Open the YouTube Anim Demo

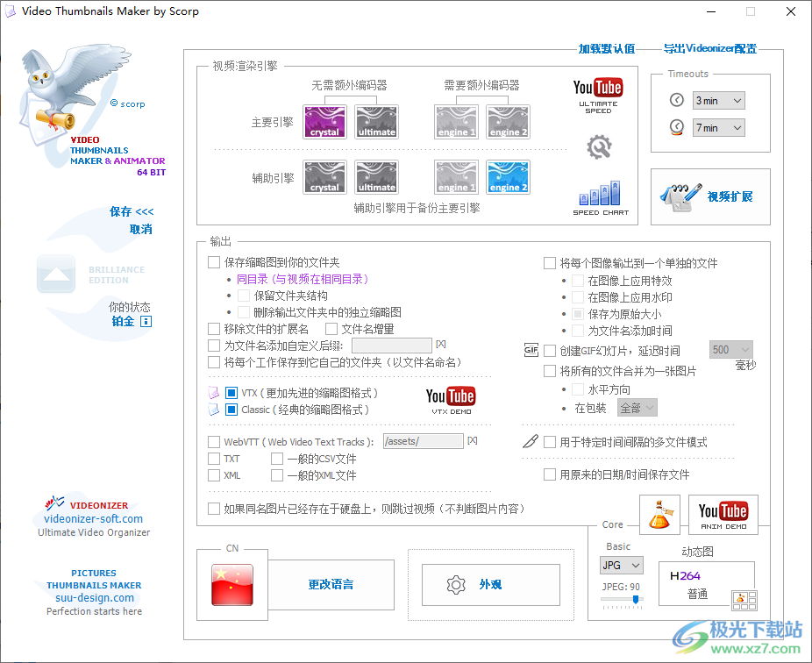pos(723,515)
